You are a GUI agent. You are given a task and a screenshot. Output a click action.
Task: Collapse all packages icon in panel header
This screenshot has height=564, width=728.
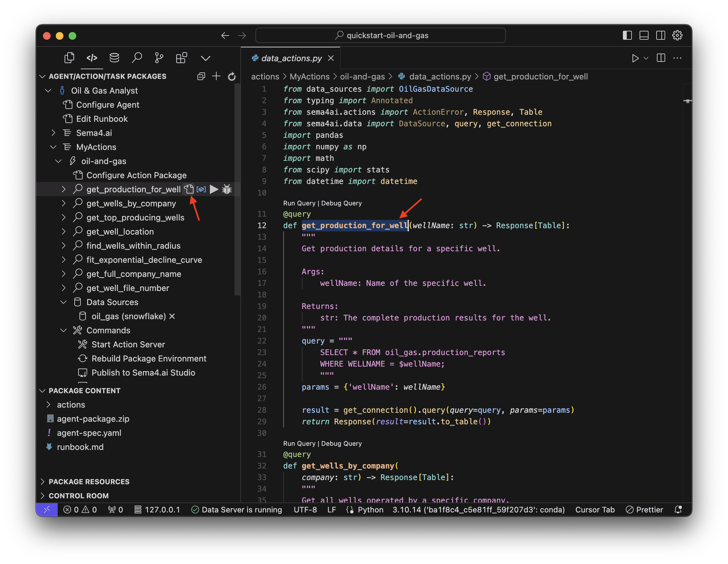[201, 76]
